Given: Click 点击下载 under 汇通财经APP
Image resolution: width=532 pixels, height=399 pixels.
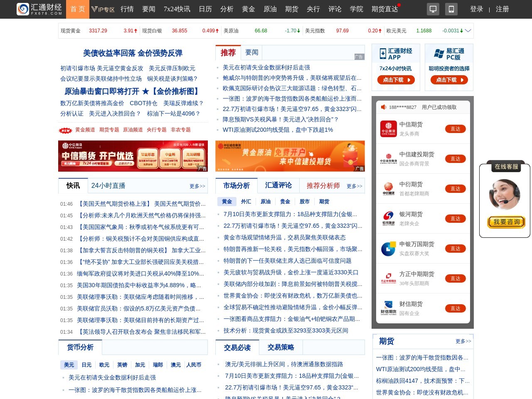Looking at the screenshot, I should tap(396, 80).
